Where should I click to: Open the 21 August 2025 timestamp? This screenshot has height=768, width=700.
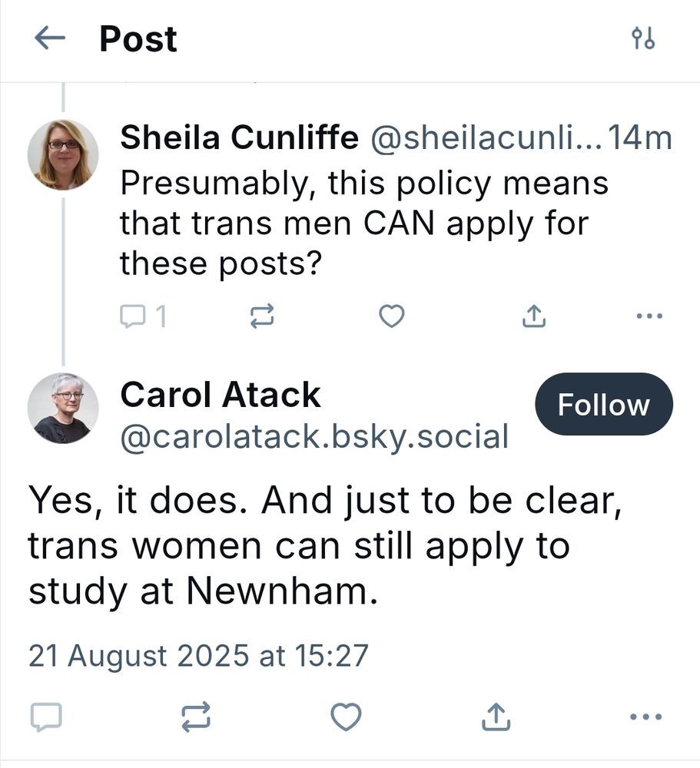(x=198, y=656)
